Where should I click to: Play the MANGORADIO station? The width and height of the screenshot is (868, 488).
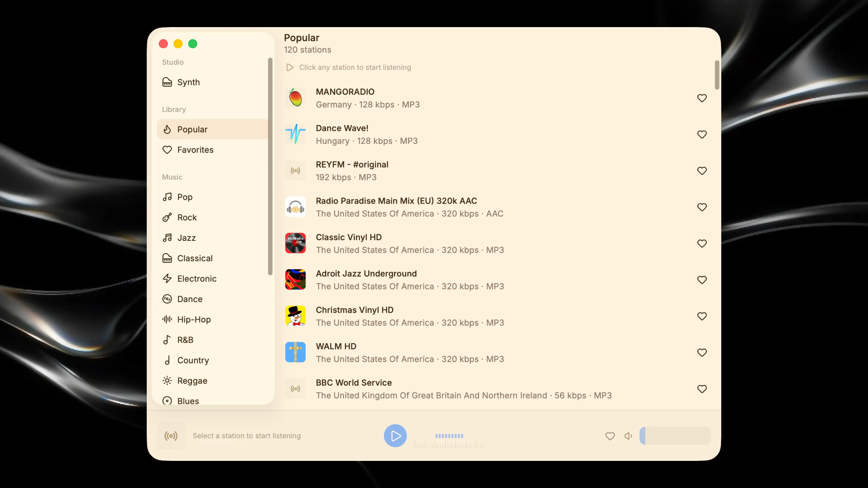345,92
